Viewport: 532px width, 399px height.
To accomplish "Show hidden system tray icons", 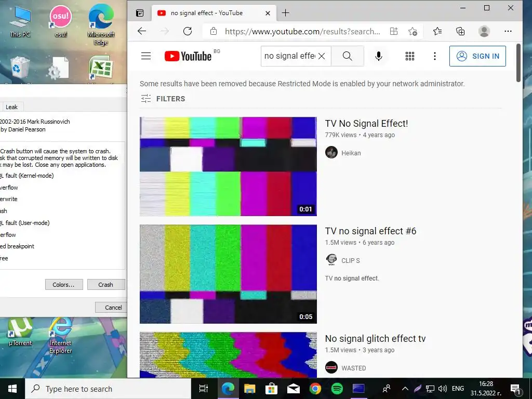I will point(405,389).
